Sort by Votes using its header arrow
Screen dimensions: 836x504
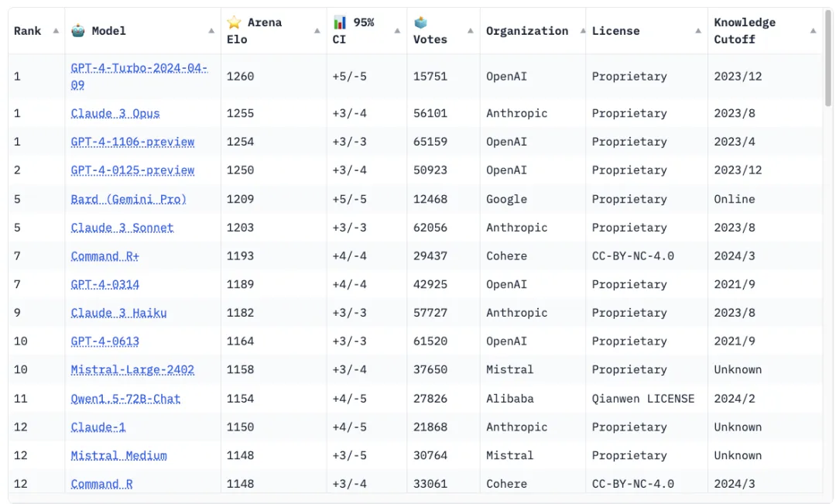pyautogui.click(x=471, y=31)
